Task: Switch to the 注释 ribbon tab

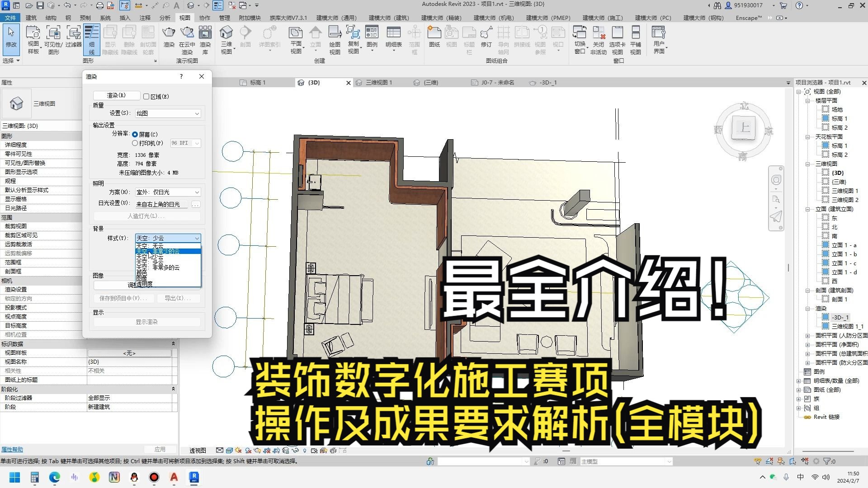Action: (145, 18)
